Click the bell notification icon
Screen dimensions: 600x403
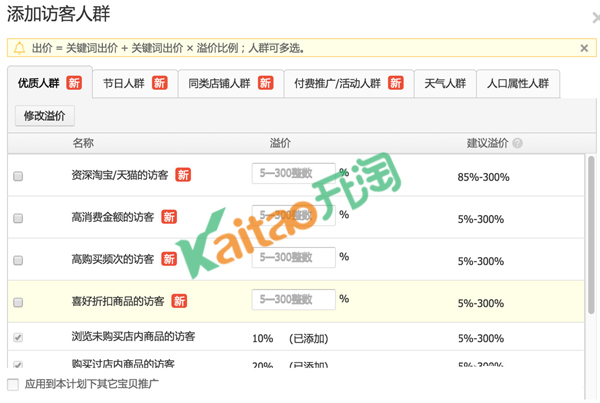19,48
